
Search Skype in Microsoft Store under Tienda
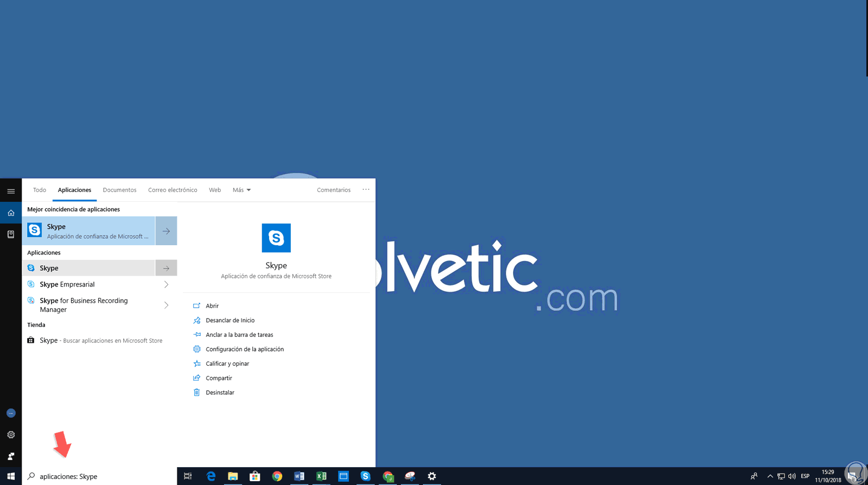click(99, 341)
